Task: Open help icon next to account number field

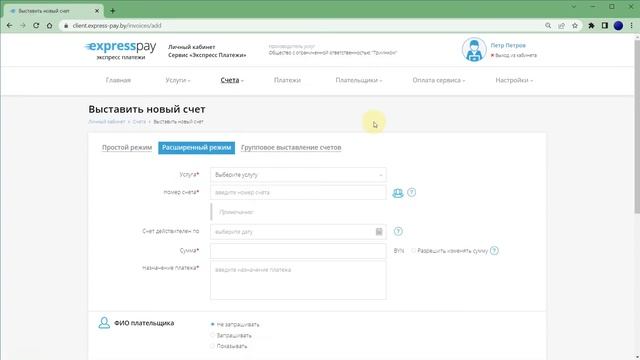Action: [411, 192]
